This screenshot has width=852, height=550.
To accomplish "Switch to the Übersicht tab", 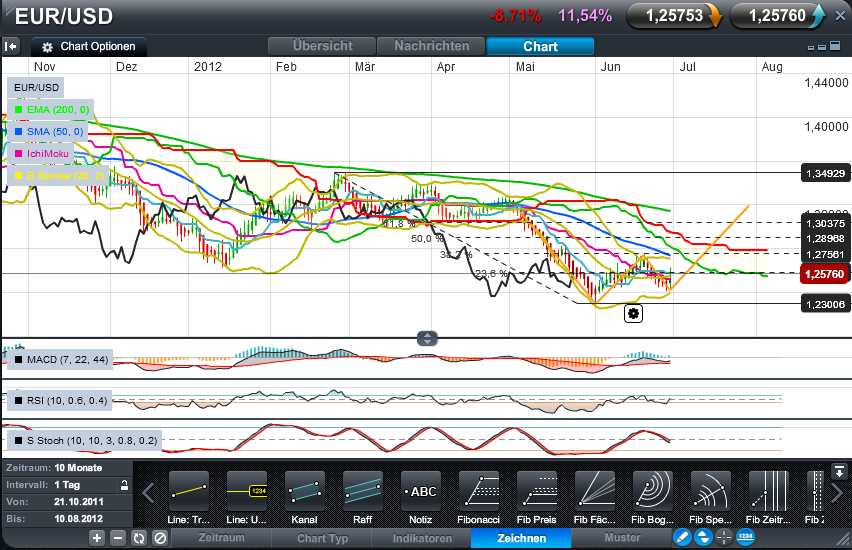I will pos(322,46).
